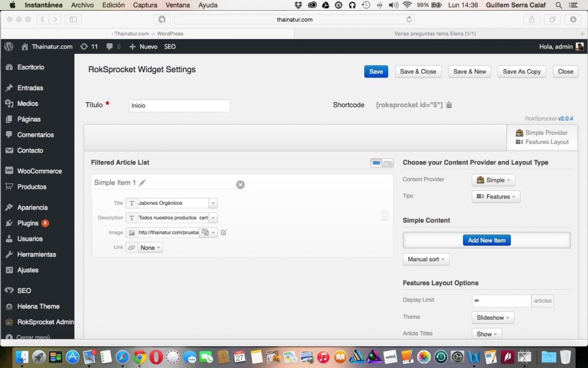The width and height of the screenshot is (588, 368).
Task: Click the Safari share icon
Action: 532,19
